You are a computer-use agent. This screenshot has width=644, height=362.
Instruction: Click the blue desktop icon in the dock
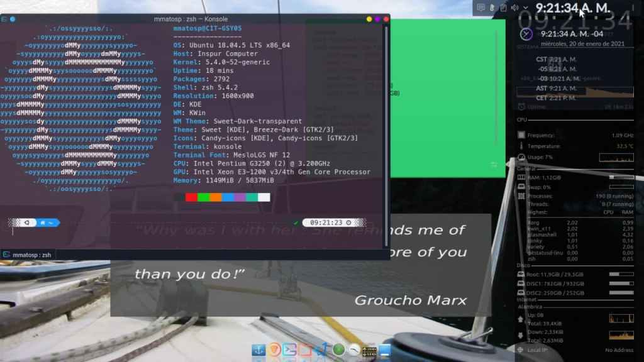(385, 350)
